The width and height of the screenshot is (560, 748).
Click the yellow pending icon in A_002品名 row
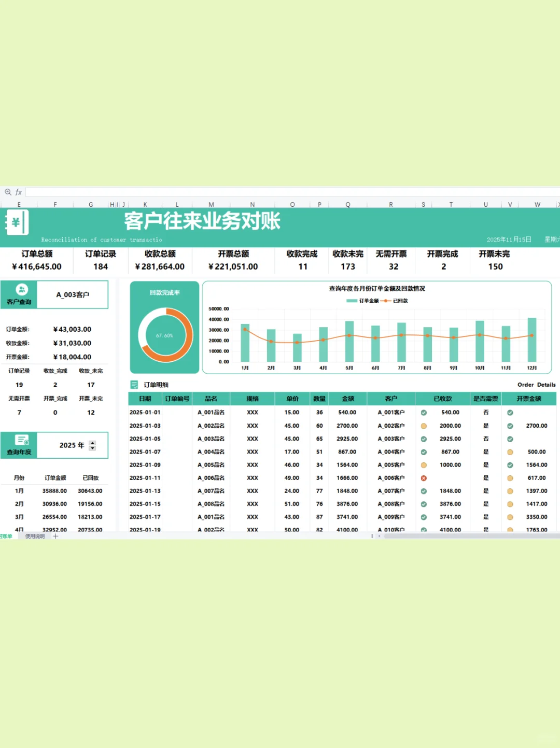pyautogui.click(x=424, y=426)
